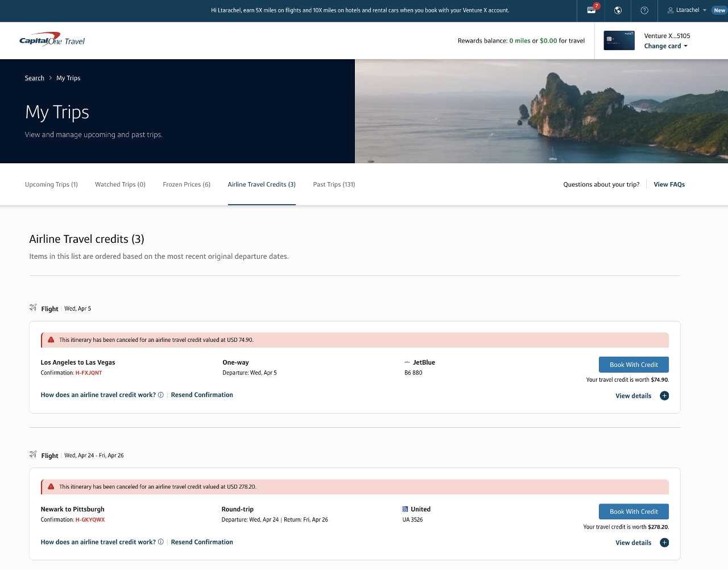Open the notifications inbox showing 7 alerts
The height and width of the screenshot is (570, 728).
(x=591, y=10)
